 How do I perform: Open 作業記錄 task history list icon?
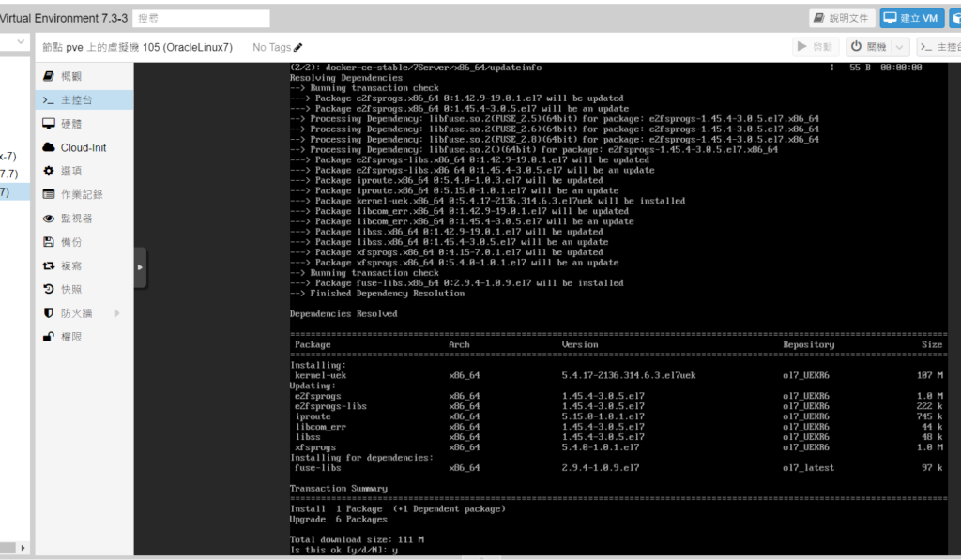(x=49, y=194)
